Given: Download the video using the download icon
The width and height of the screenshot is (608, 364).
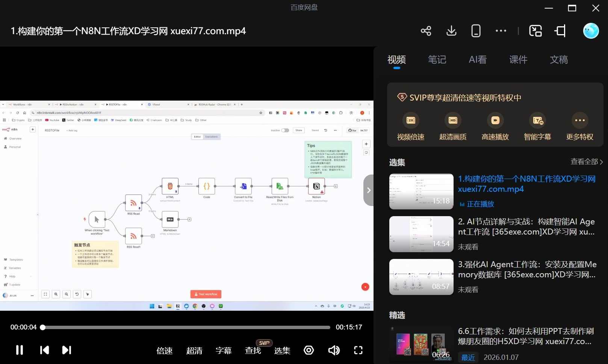Looking at the screenshot, I should (x=451, y=31).
